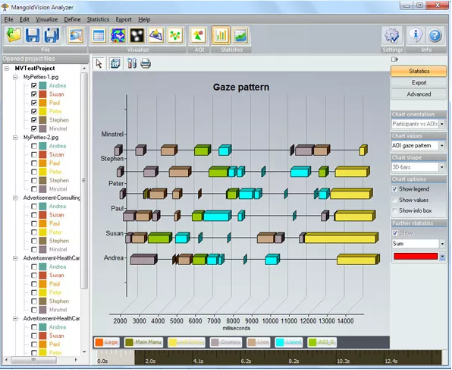
Task: Open the Help menu
Action: 144,19
